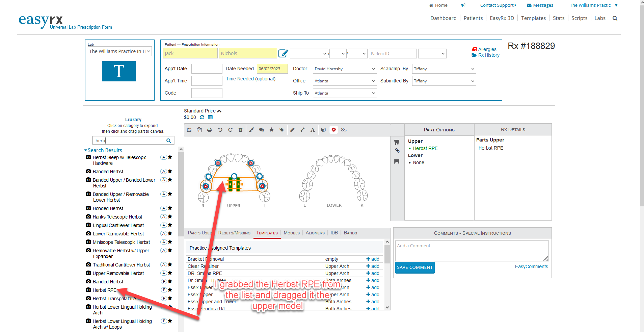Open Dashboard in the top navigation
644x332 pixels.
[x=443, y=18]
